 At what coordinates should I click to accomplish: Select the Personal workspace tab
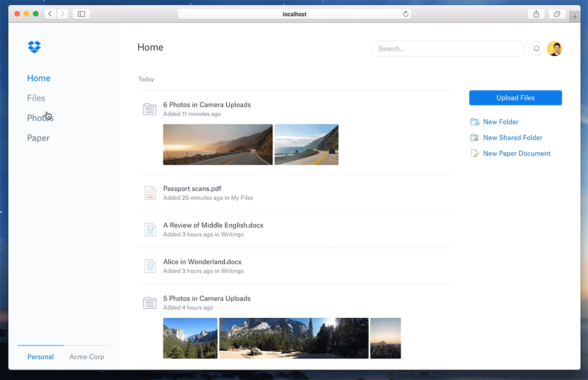pyautogui.click(x=40, y=357)
